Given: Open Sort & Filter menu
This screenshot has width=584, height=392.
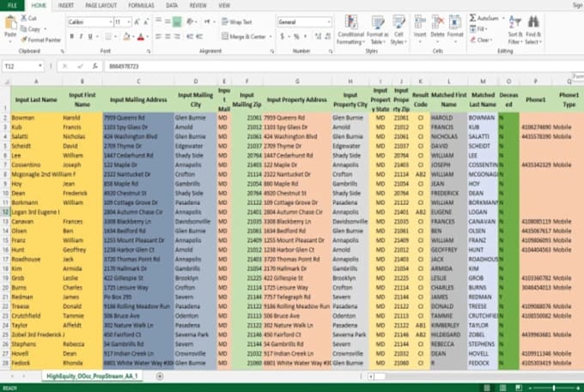Looking at the screenshot, I should click(515, 30).
